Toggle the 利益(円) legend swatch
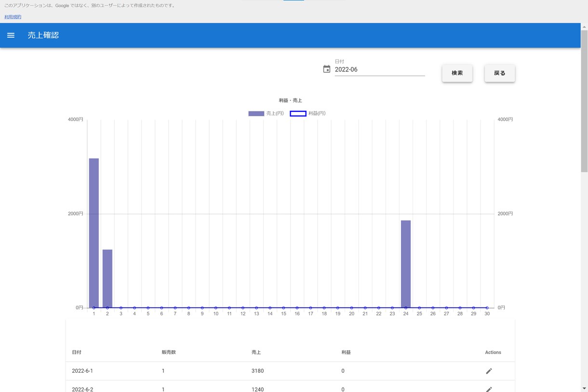The width and height of the screenshot is (588, 392). tap(298, 113)
